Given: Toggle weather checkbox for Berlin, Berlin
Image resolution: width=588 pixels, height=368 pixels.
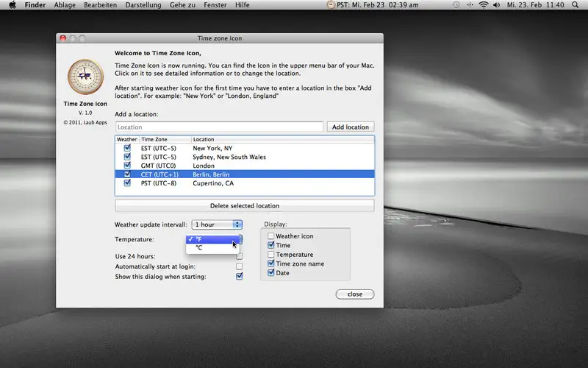Looking at the screenshot, I should [x=127, y=174].
